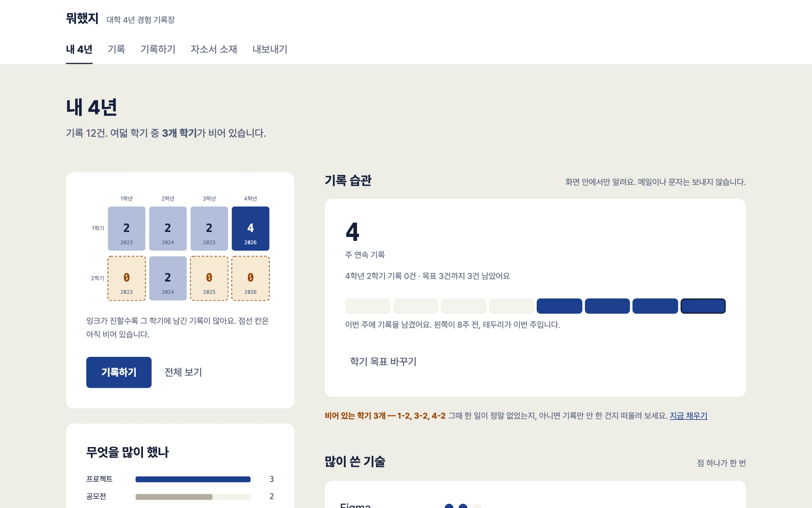This screenshot has height=508, width=812.
Task: Select the 2학년 2학기 2024 semester cell
Action: [168, 278]
